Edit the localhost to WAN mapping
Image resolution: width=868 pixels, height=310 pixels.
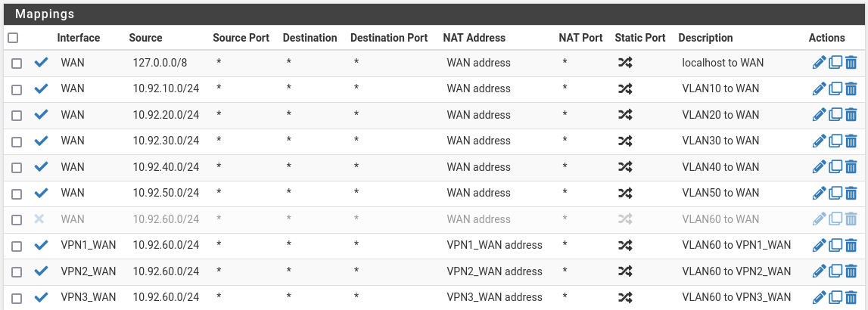click(x=819, y=63)
